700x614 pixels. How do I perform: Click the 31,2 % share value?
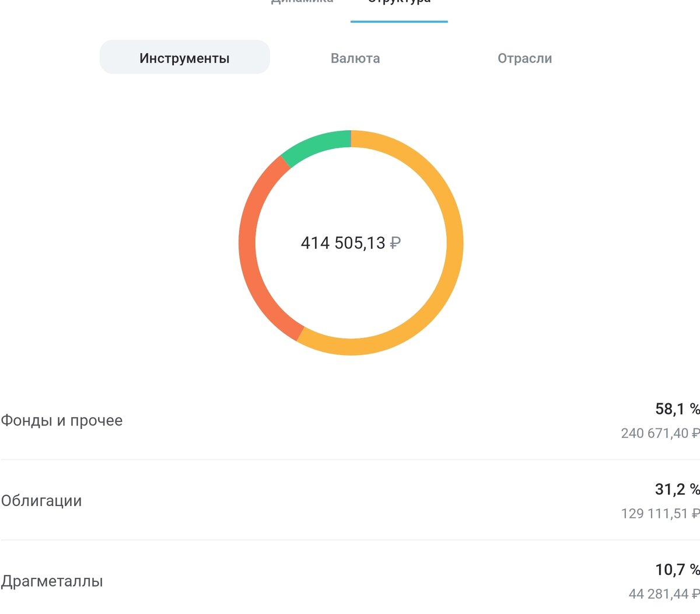(x=677, y=489)
